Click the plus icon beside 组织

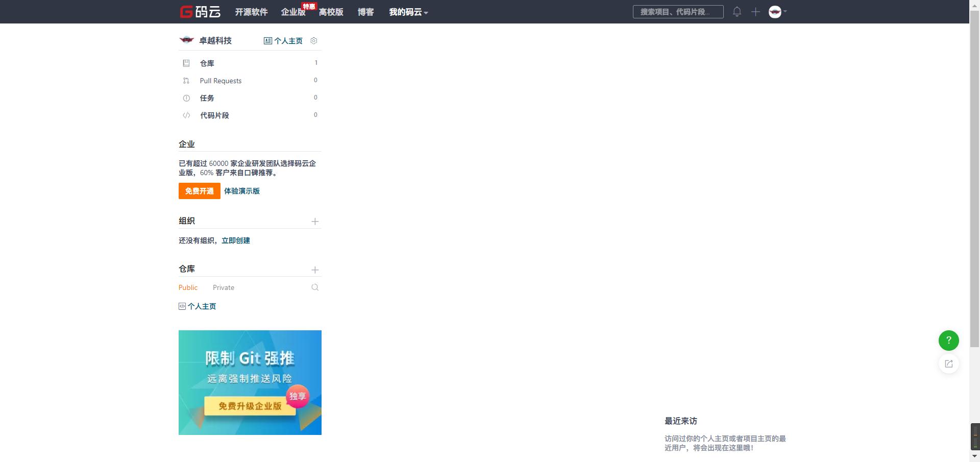point(315,222)
